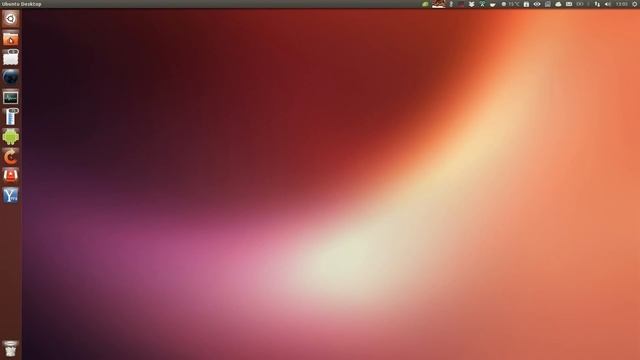Screen dimensions: 640x360
Task: Click the Ubuntu Desktop panel title
Action: pos(21,4)
